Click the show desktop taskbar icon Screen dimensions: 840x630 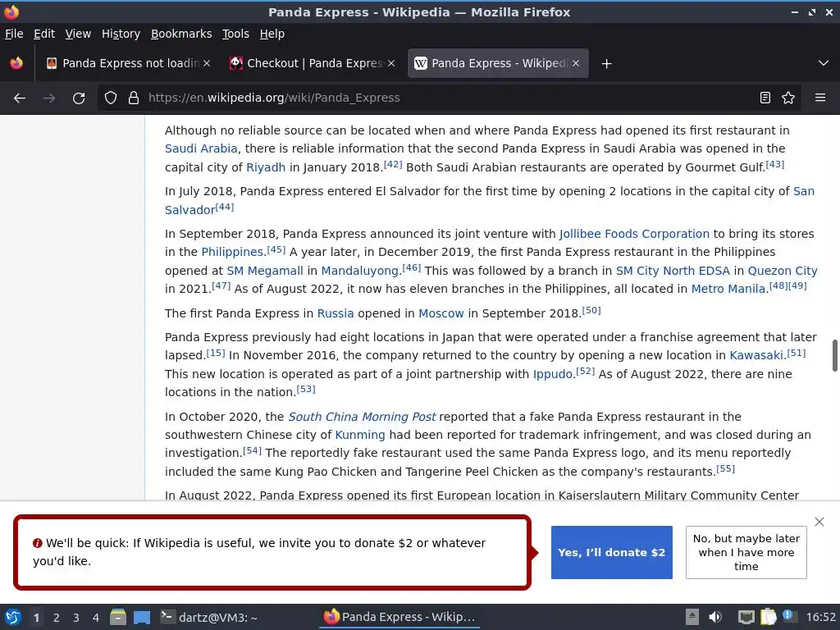click(142, 617)
